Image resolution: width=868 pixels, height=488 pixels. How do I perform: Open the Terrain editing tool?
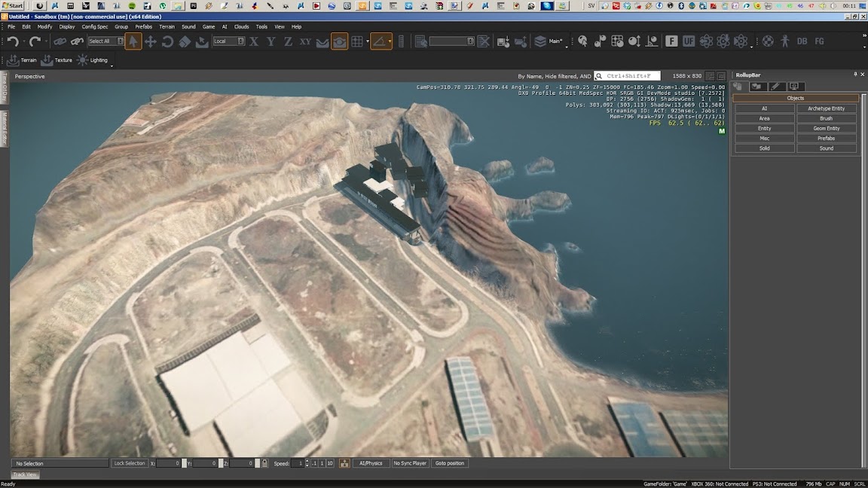point(21,60)
